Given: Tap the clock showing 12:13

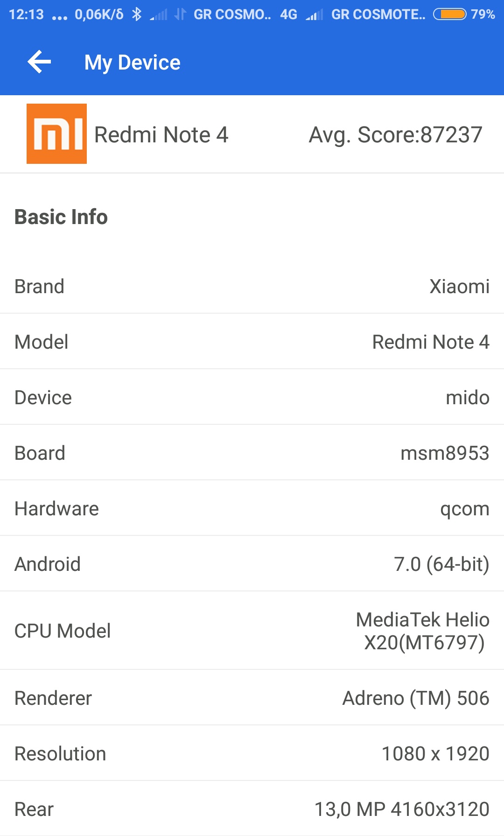Looking at the screenshot, I should click(x=26, y=14).
